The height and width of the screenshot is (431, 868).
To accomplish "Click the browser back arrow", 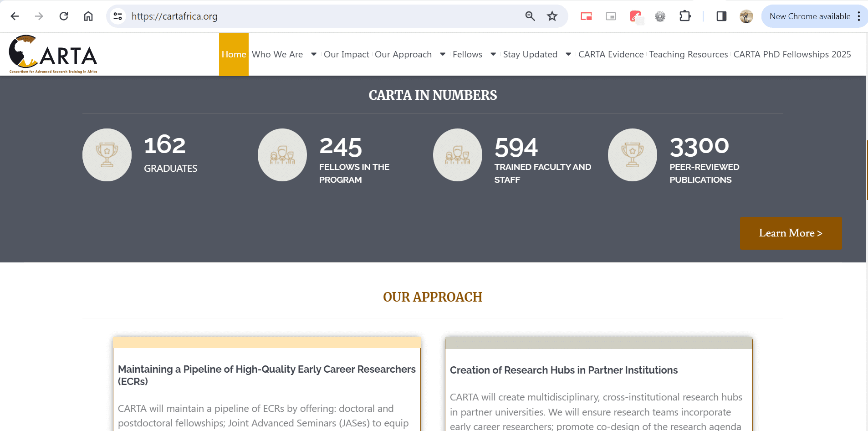I will (15, 16).
